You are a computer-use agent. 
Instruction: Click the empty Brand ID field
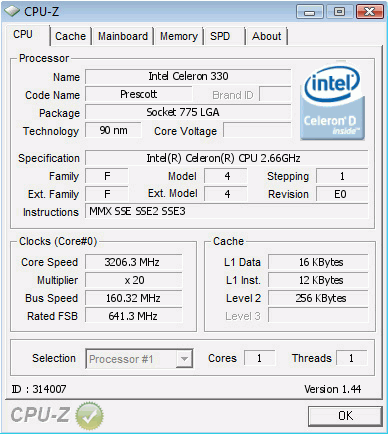pyautogui.click(x=275, y=94)
